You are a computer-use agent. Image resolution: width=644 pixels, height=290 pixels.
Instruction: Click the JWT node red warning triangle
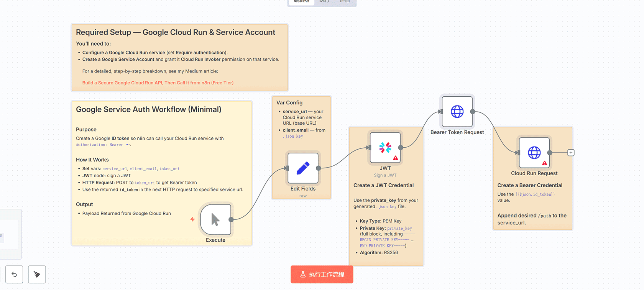395,158
